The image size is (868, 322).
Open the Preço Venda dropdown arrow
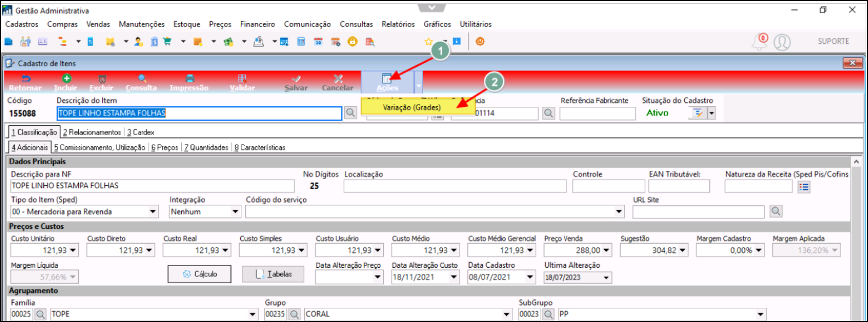(607, 250)
